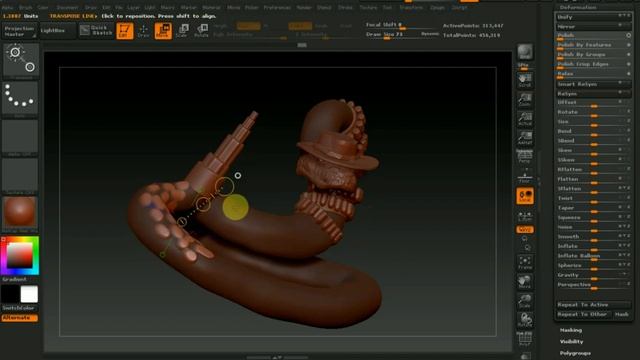Toggle Dynamic draw size
Image resolution: width=640 pixels, height=360 pixels.
tap(430, 34)
